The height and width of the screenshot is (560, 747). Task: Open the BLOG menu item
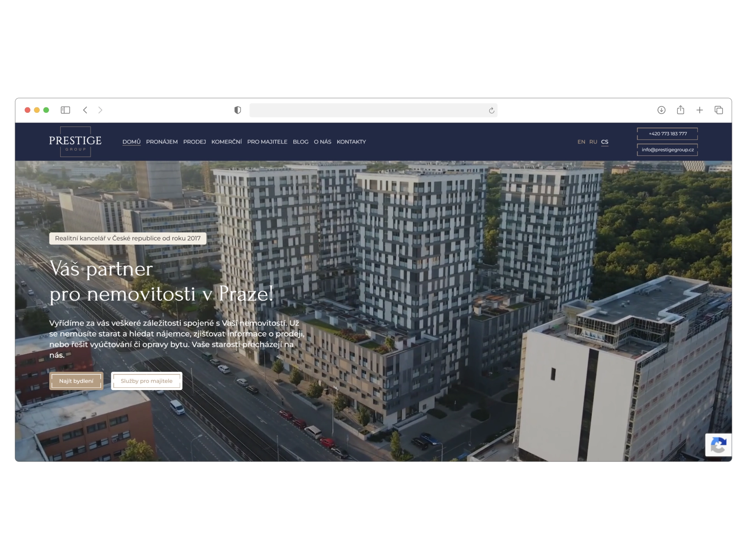tap(300, 142)
